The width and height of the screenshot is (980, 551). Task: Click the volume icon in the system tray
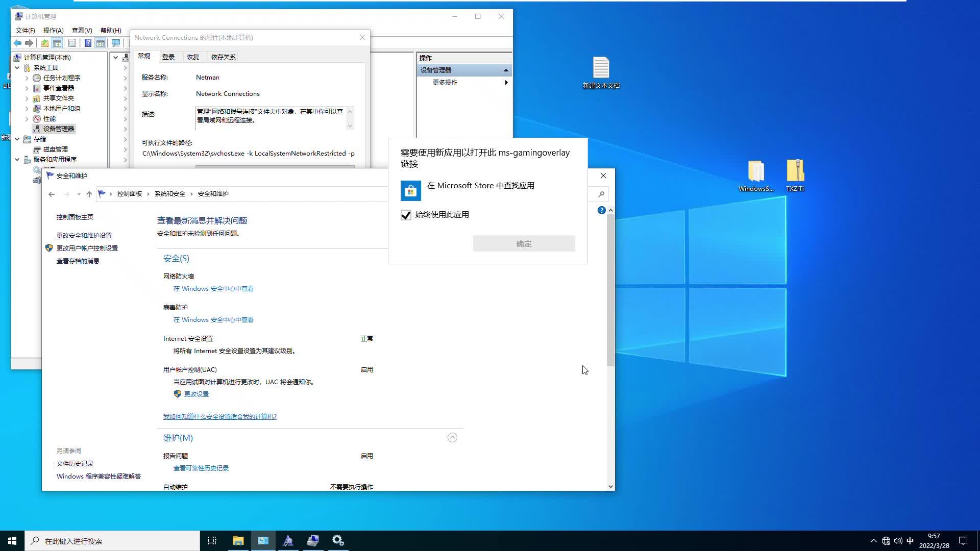[898, 540]
